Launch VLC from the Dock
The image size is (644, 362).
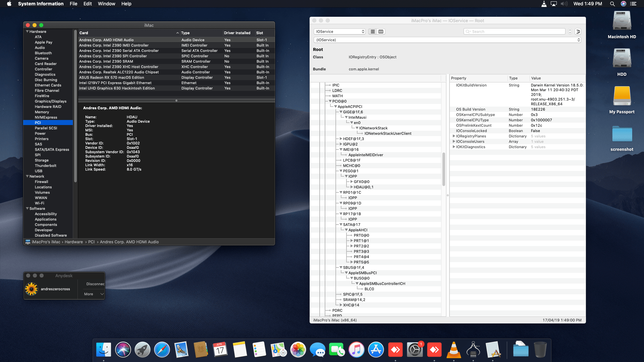[x=453, y=350]
